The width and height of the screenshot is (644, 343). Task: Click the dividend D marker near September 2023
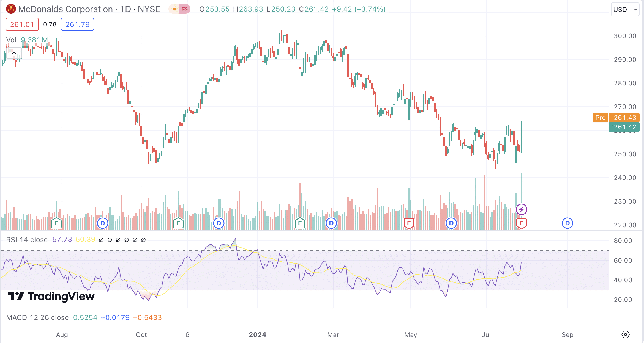[x=103, y=223]
